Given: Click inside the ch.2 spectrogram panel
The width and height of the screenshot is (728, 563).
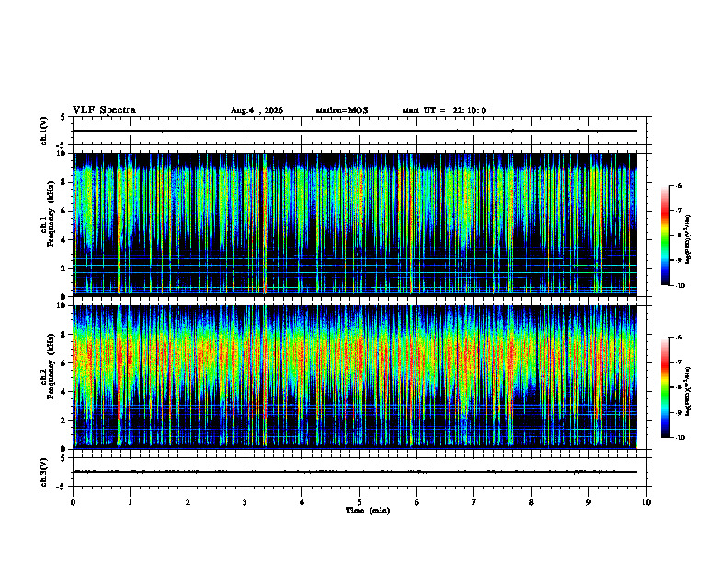Looking at the screenshot, I should point(355,377).
